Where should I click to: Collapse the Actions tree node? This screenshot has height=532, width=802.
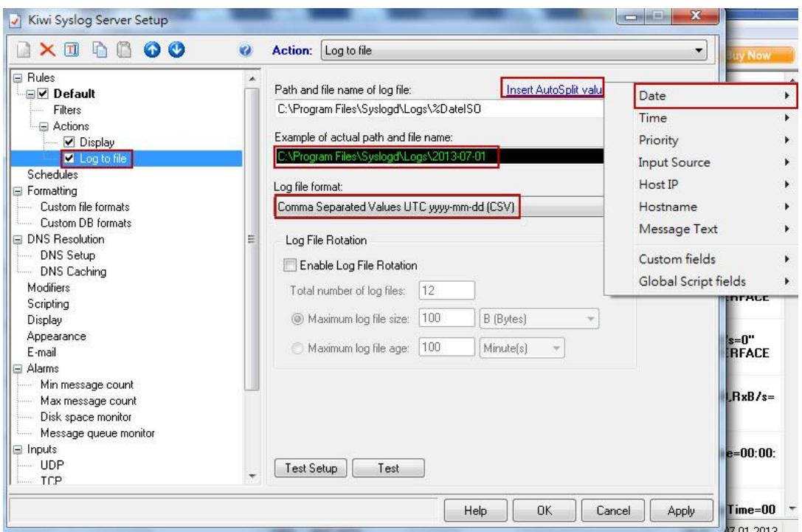[44, 126]
